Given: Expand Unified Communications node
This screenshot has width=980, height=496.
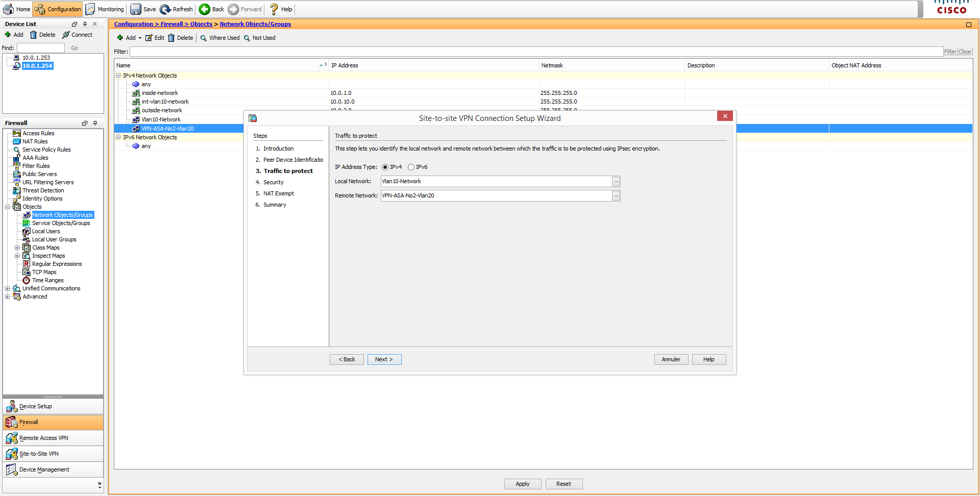Looking at the screenshot, I should 8,288.
